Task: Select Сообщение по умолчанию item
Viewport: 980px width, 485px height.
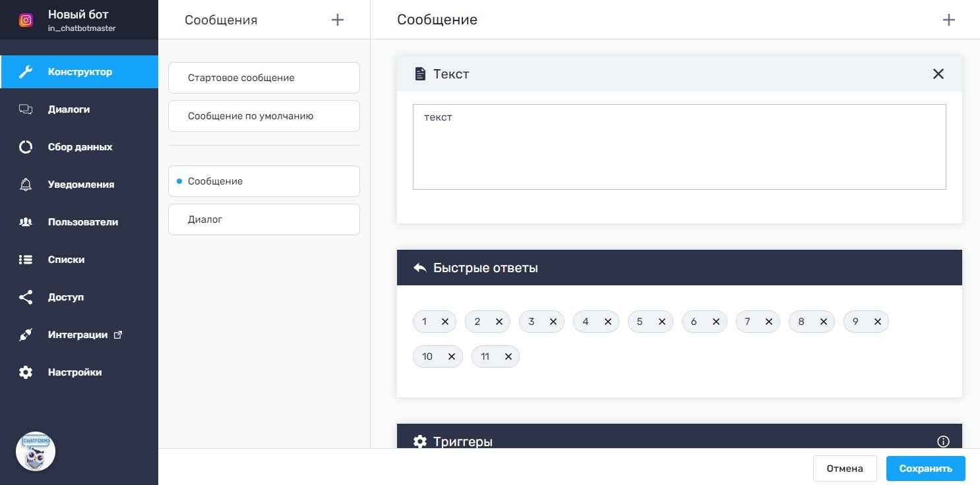Action: 264,116
